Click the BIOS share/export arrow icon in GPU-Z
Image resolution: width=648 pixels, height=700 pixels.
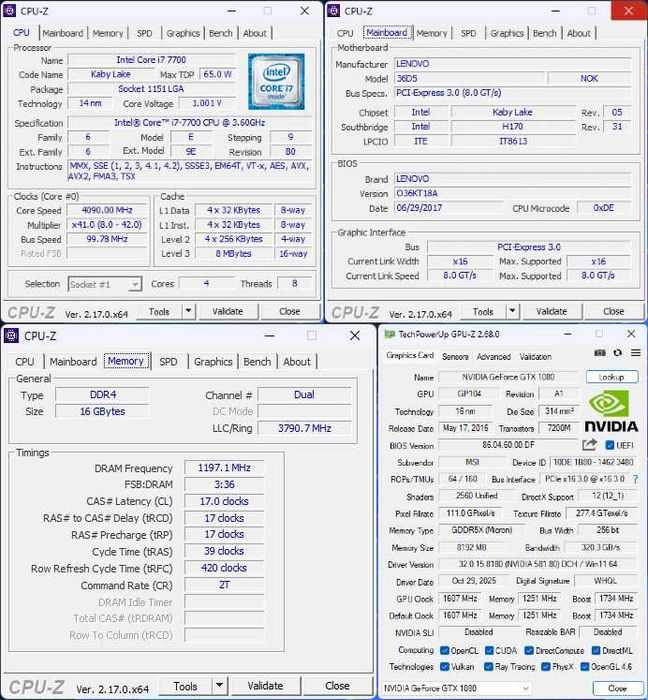click(590, 445)
